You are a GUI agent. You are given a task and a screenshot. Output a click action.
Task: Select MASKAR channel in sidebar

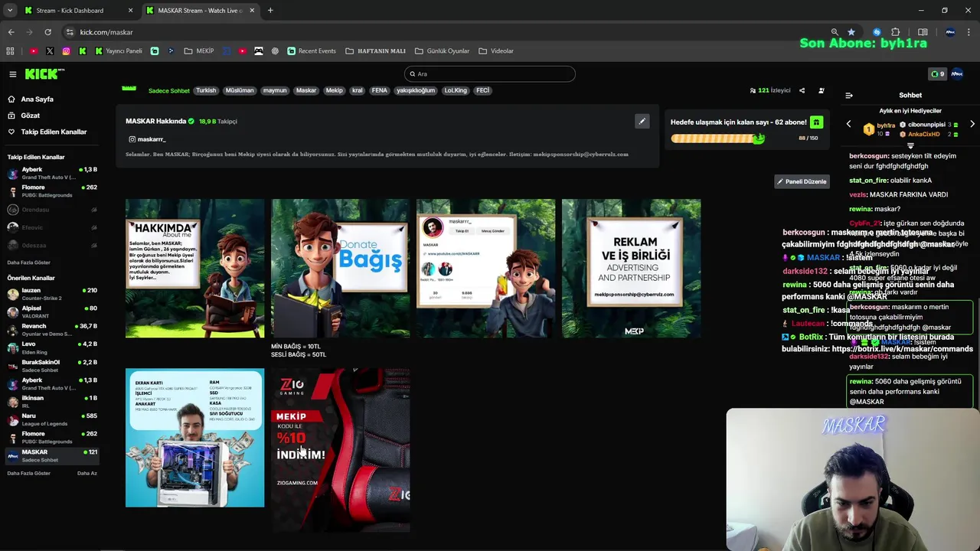(51, 455)
